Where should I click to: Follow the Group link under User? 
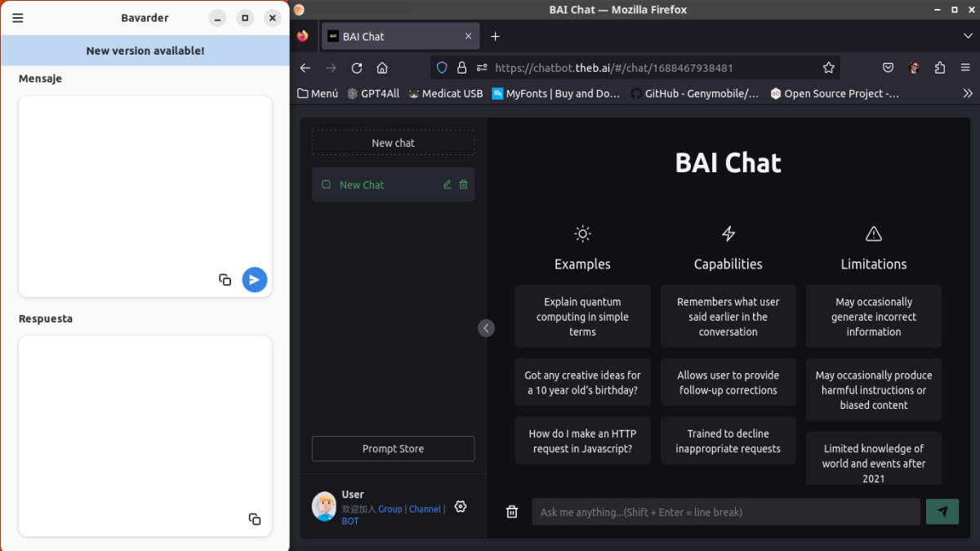(390, 509)
